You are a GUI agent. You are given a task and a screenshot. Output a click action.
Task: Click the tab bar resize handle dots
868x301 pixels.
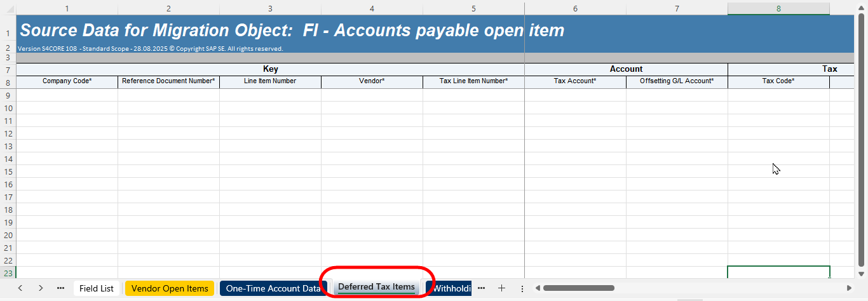[x=522, y=289]
